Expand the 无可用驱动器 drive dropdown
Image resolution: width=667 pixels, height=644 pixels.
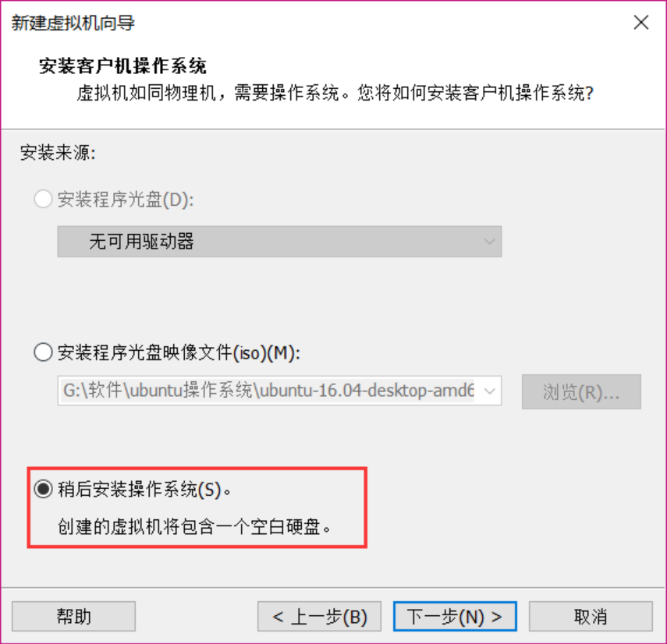click(279, 242)
